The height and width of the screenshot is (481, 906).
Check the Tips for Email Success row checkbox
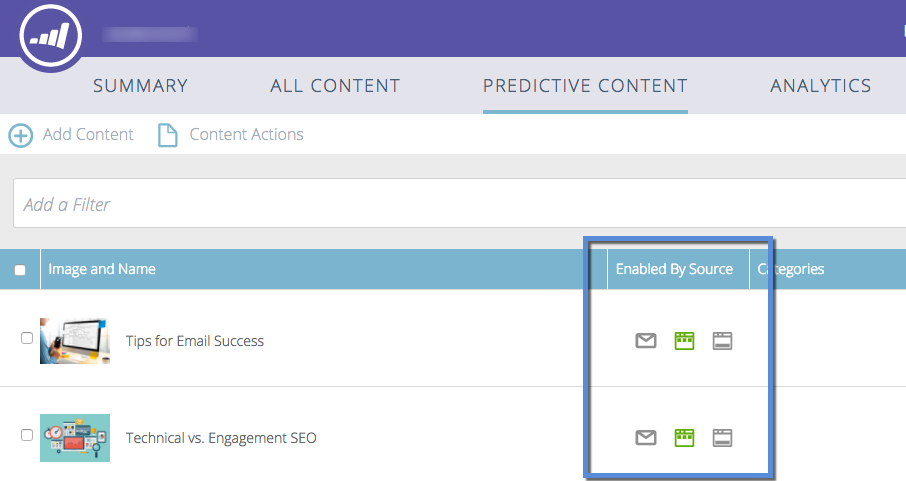27,338
